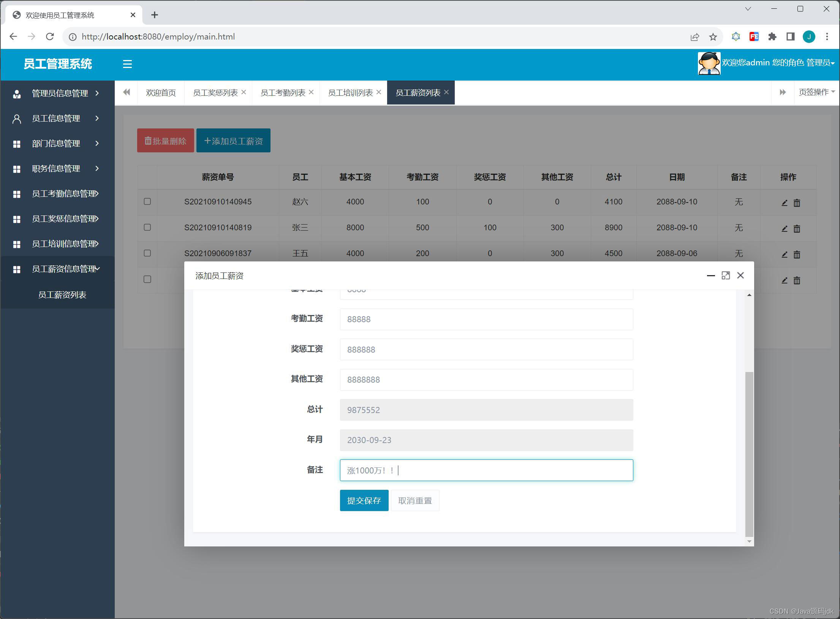The image size is (840, 619).
Task: Click the 考勤工资 input field
Action: (486, 319)
